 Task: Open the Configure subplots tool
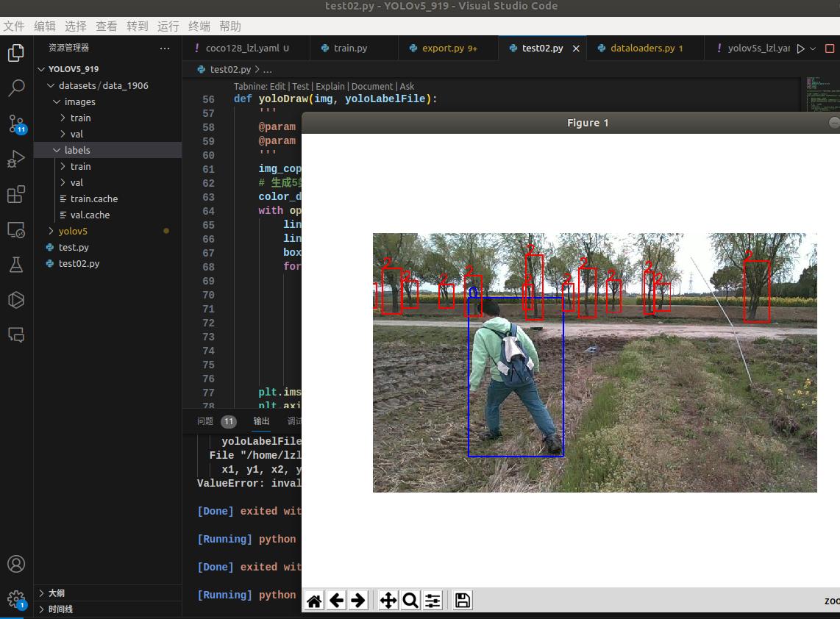point(433,601)
